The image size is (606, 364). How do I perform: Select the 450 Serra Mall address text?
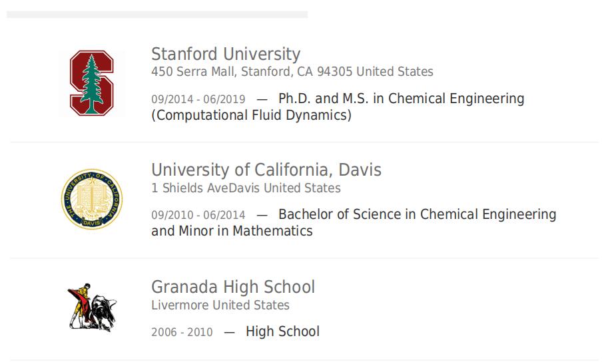pyautogui.click(x=292, y=72)
